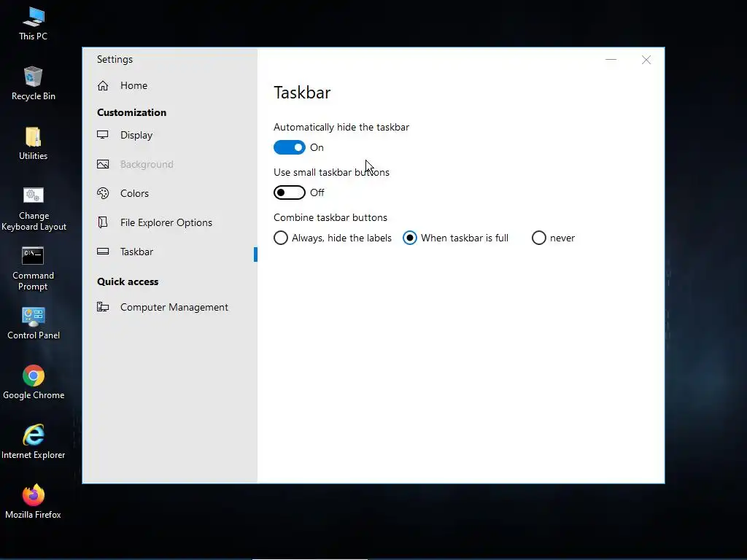Launch Internet Explorer desktop icon
The image size is (747, 560).
pyautogui.click(x=34, y=443)
